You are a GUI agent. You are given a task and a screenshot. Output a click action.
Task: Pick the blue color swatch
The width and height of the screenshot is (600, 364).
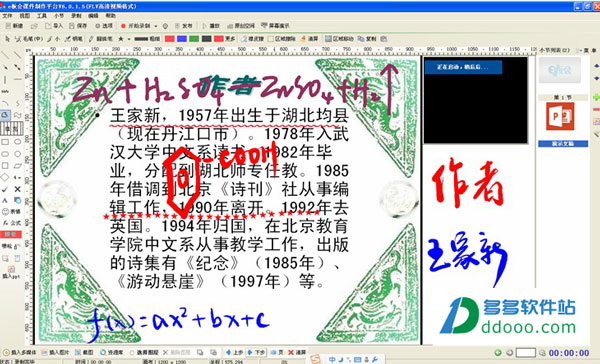(182, 39)
